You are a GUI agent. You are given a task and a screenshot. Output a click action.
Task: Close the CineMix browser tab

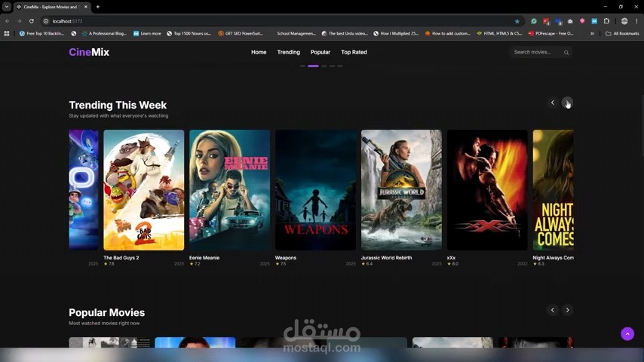[86, 7]
